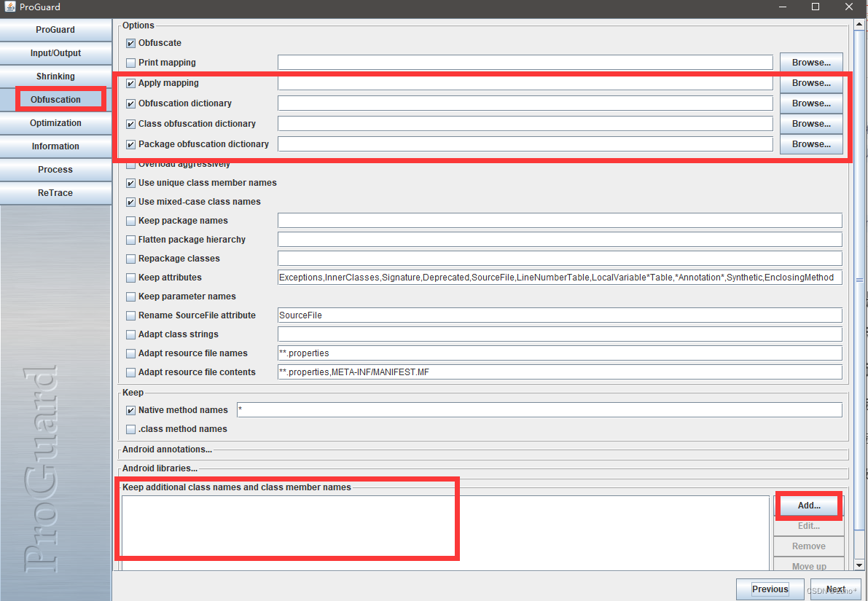The height and width of the screenshot is (601, 868).
Task: Switch to the Process tab
Action: pos(55,169)
